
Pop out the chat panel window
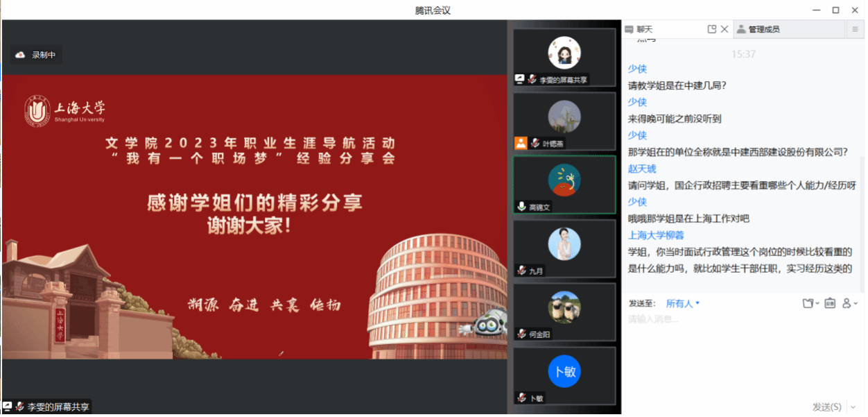[711, 29]
